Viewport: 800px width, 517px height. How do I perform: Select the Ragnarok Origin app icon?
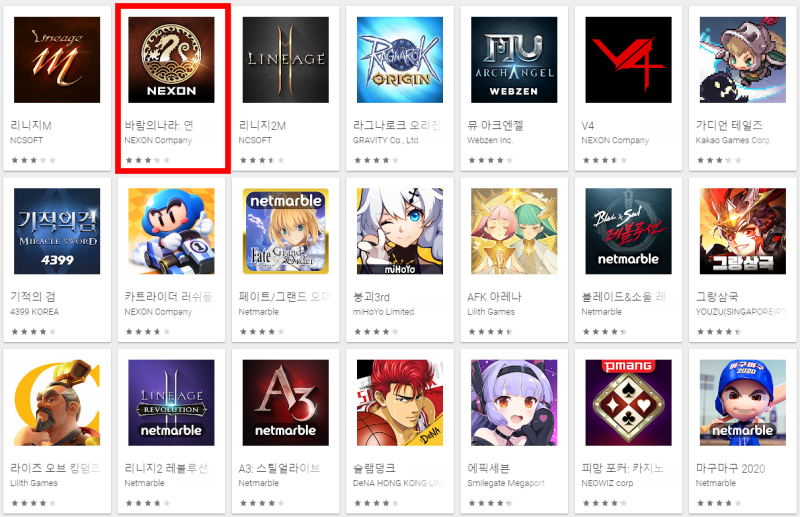(400, 60)
